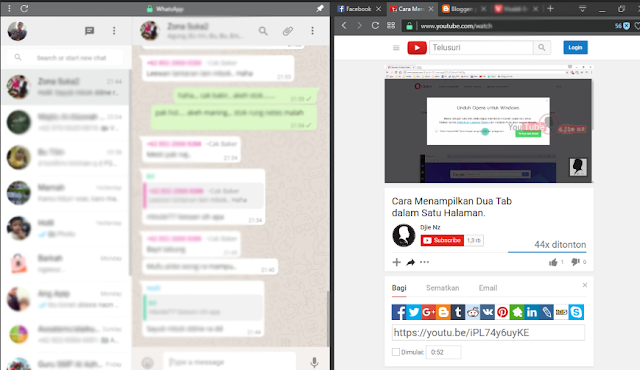Screen dimensions: 640x370
Task: Open the More actions ellipsis under video
Action: pyautogui.click(x=424, y=262)
